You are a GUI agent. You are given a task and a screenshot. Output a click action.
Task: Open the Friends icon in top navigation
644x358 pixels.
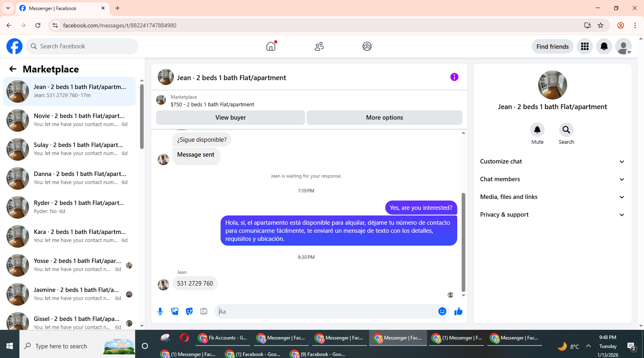coord(319,46)
